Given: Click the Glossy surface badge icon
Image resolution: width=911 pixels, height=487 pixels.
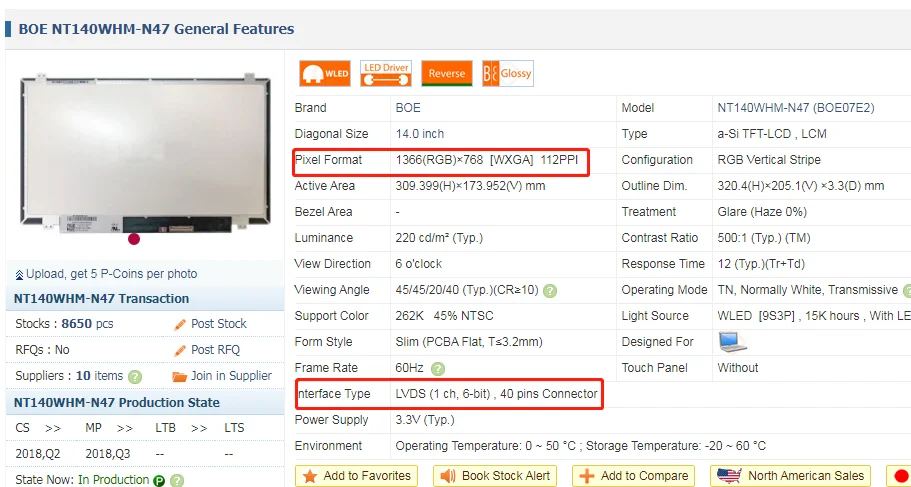Looking at the screenshot, I should [508, 74].
